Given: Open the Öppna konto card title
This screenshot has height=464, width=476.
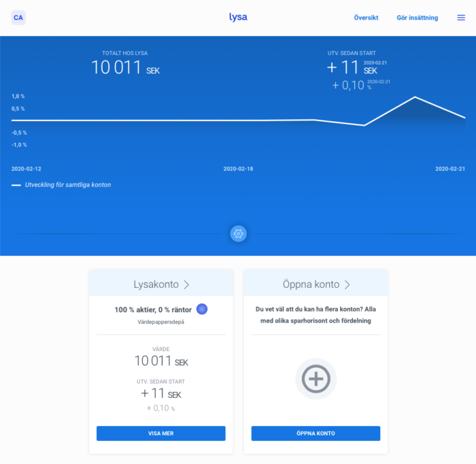Looking at the screenshot, I should point(311,284).
